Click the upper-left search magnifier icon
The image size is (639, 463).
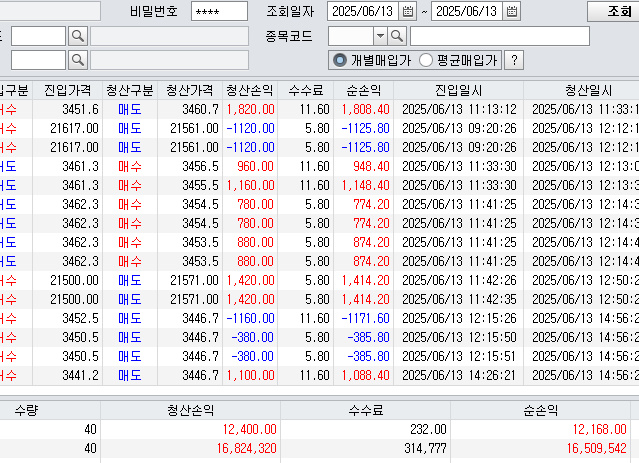78,36
